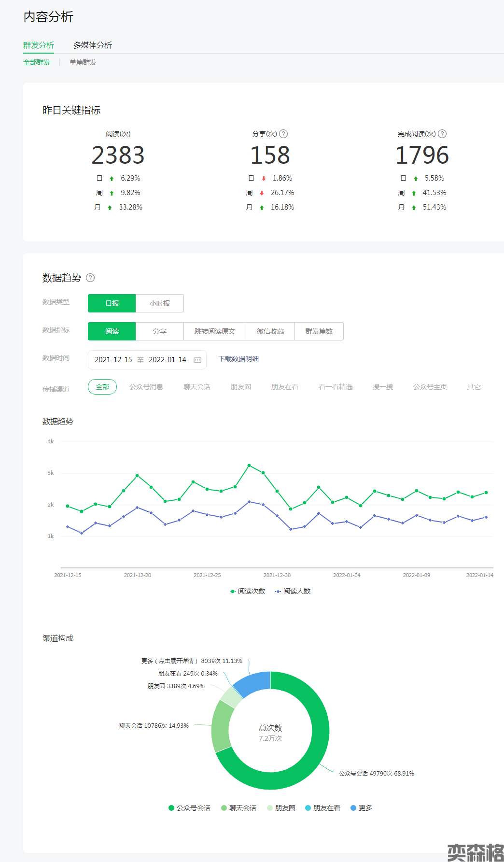Switch data type to 小时报
Screen dimensions: 504x862
[x=160, y=303]
